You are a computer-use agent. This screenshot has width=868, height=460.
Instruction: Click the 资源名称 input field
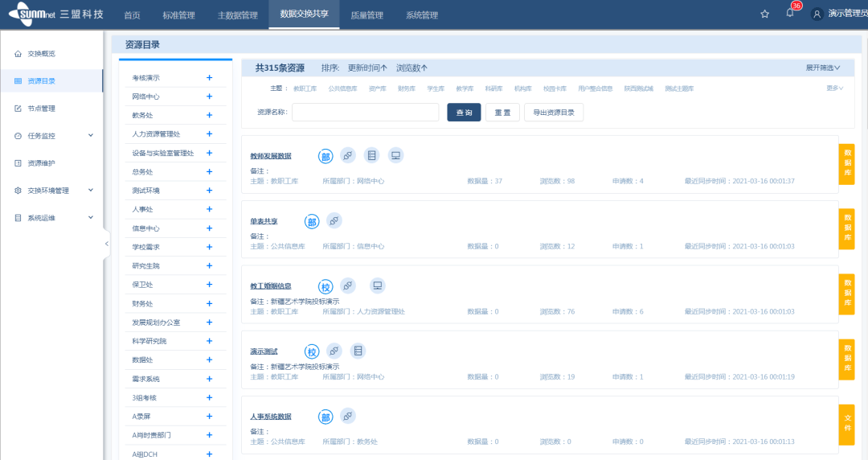[365, 113]
